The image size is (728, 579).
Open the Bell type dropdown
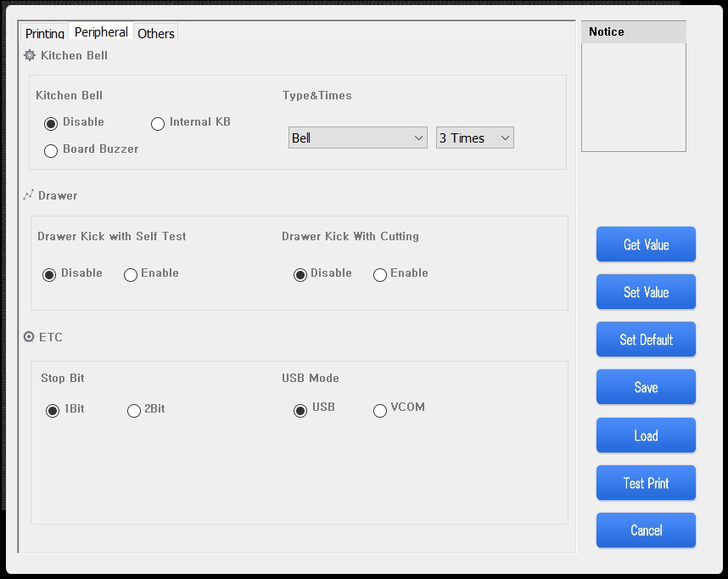point(357,138)
